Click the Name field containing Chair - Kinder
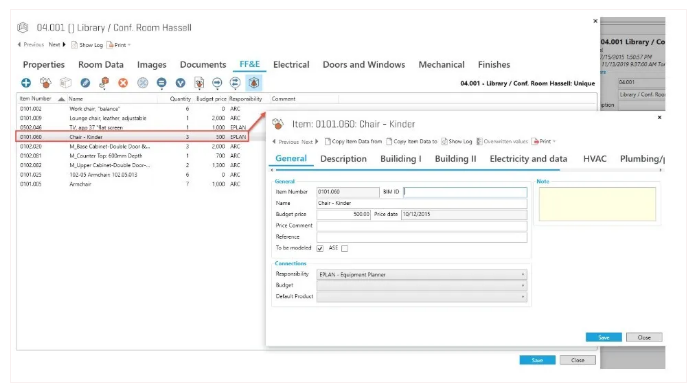This screenshot has height=387, width=697. (422, 203)
